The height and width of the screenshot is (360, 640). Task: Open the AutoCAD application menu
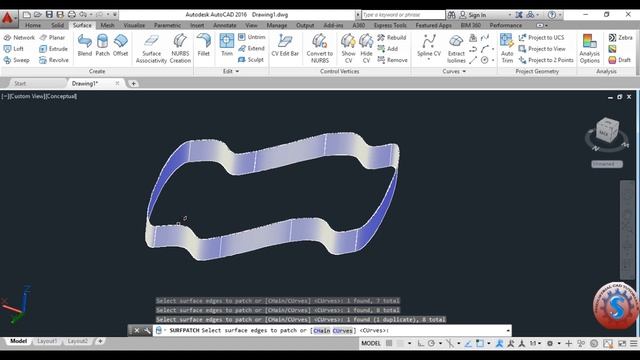8,18
